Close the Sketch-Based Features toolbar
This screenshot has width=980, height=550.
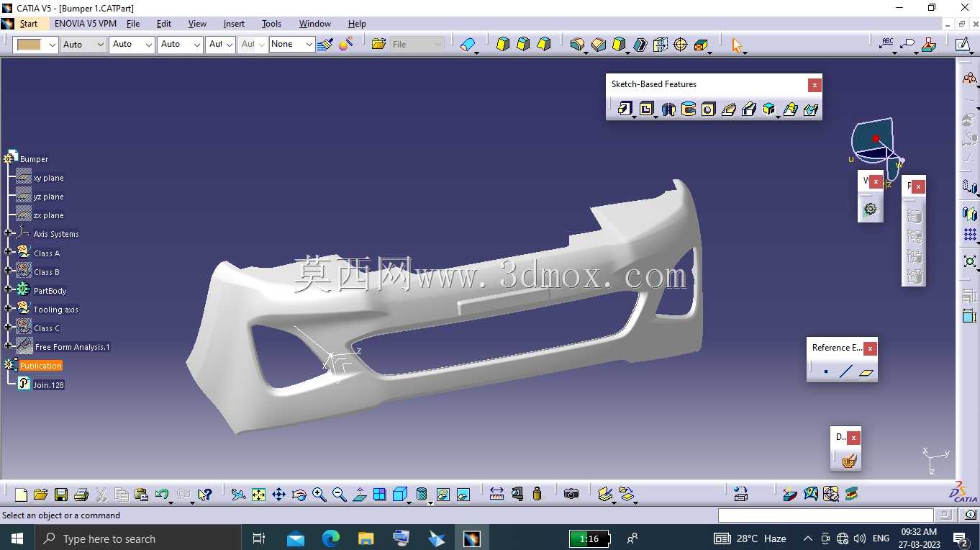(815, 85)
